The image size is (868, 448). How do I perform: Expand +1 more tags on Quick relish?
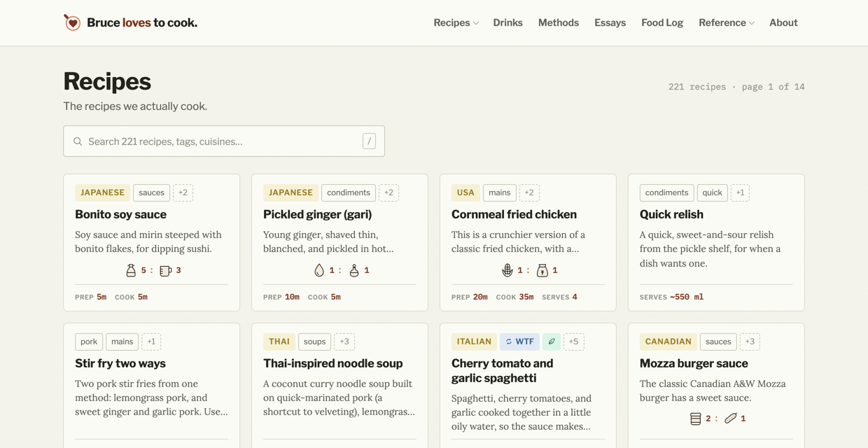pyautogui.click(x=740, y=192)
